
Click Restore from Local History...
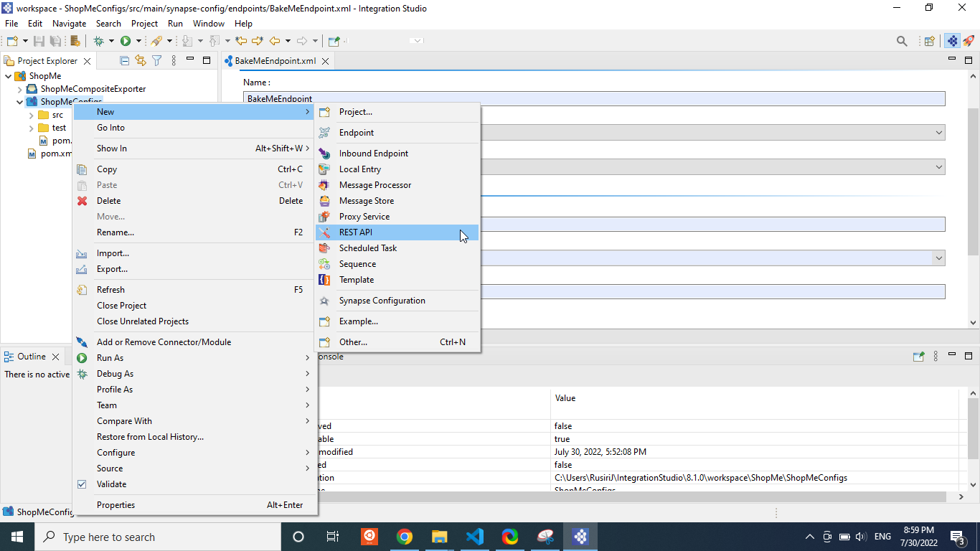click(195, 437)
